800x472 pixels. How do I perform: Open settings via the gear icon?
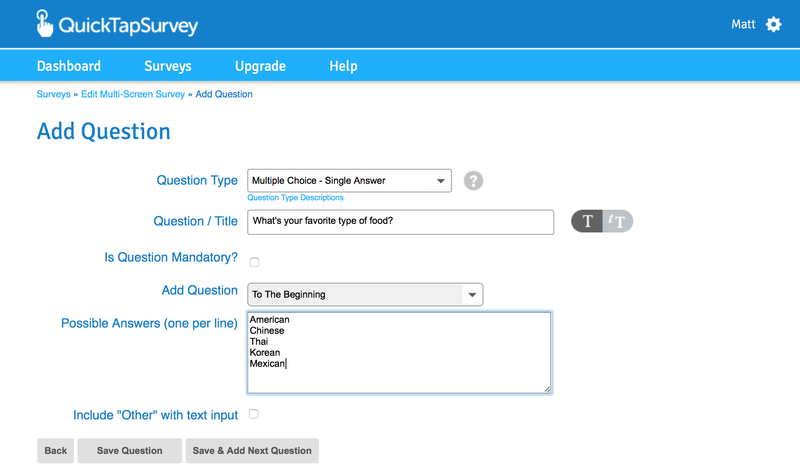tap(773, 24)
